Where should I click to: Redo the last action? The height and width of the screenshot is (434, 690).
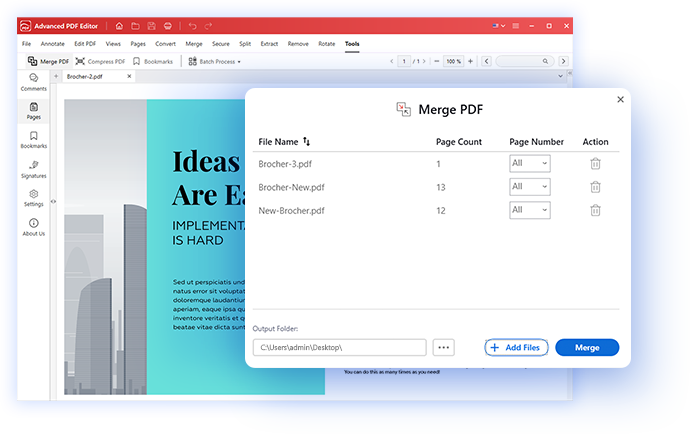click(x=208, y=26)
